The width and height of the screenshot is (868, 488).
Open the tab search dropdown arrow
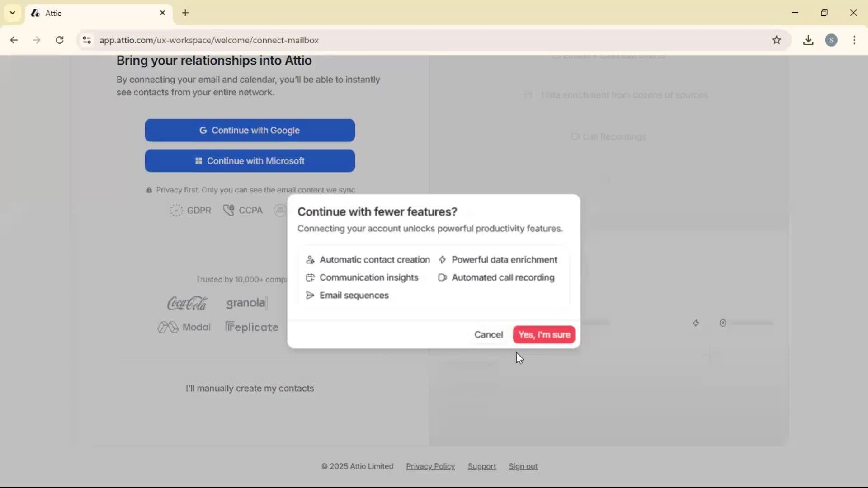point(12,13)
